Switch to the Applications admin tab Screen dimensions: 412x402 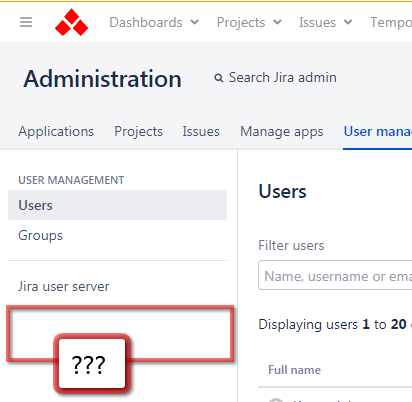tap(56, 131)
